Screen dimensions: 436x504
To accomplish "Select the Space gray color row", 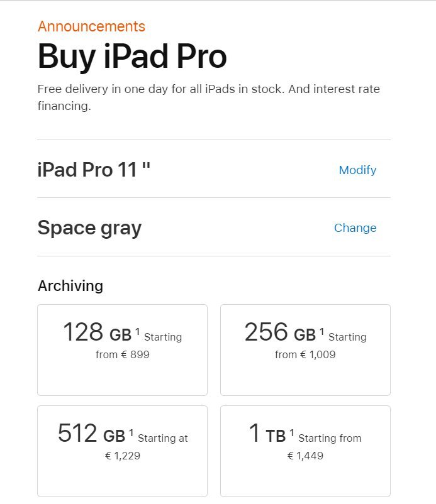I will click(89, 227).
